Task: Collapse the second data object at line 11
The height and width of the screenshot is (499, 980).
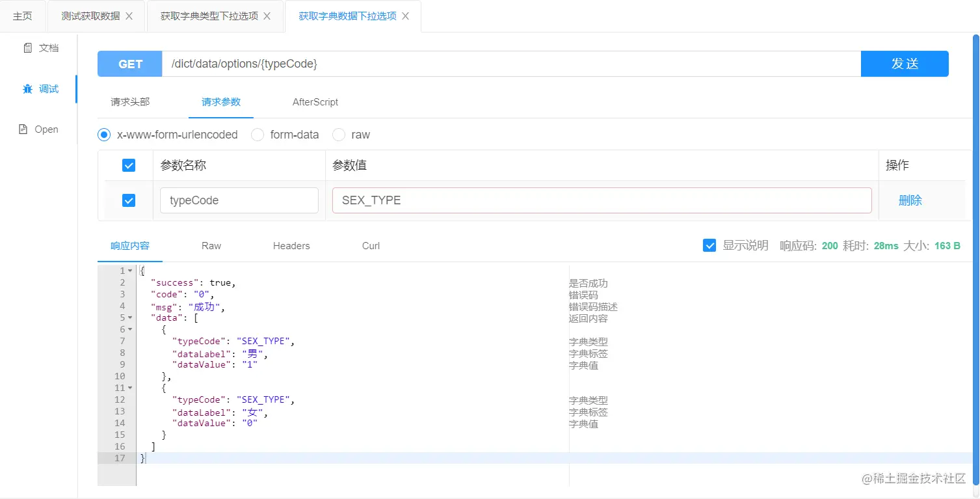Action: [x=130, y=388]
